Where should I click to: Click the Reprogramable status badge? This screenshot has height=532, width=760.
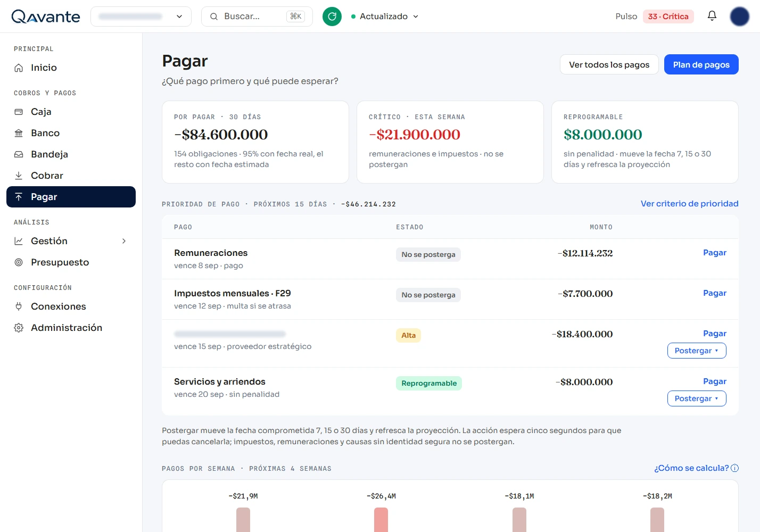pos(429,384)
